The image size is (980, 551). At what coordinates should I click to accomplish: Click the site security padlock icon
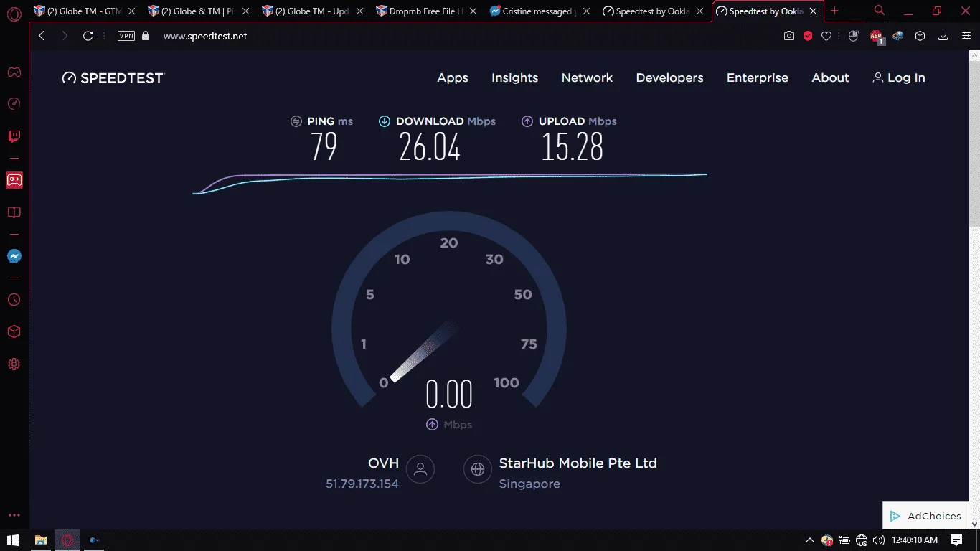pyautogui.click(x=146, y=36)
